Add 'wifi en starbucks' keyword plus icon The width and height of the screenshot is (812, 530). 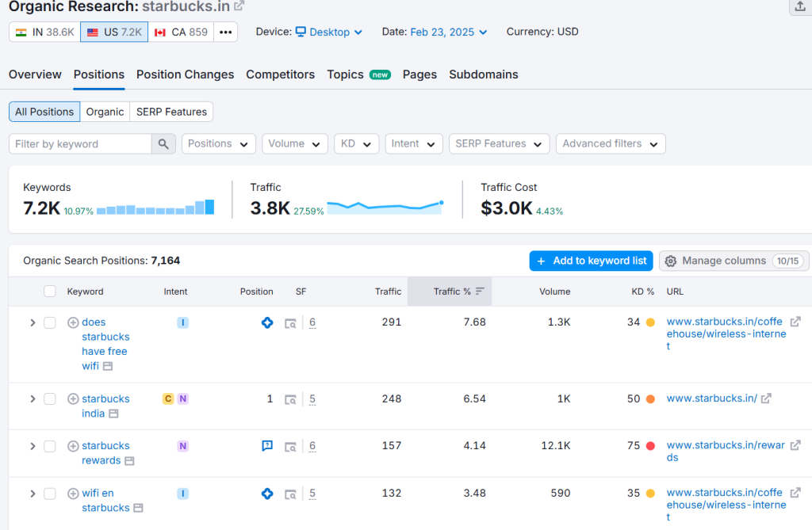click(x=73, y=494)
